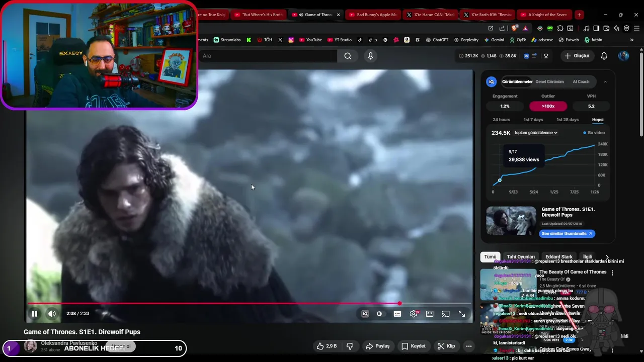Open browser hamburger menu

point(636,28)
